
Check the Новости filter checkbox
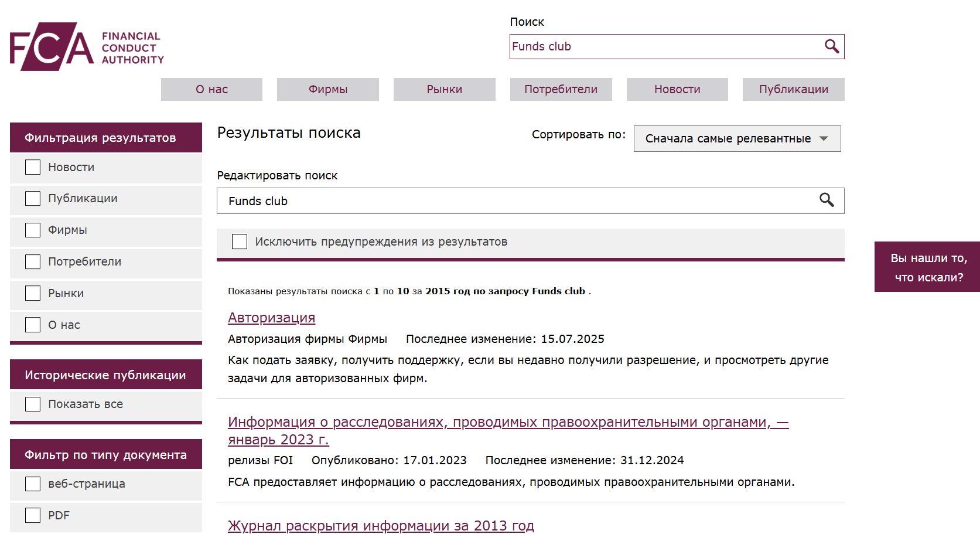tap(33, 168)
